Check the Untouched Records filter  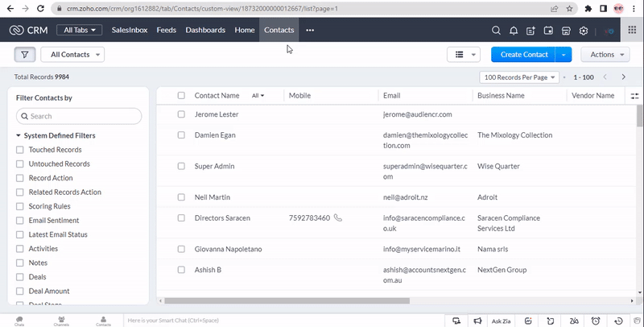tap(19, 164)
